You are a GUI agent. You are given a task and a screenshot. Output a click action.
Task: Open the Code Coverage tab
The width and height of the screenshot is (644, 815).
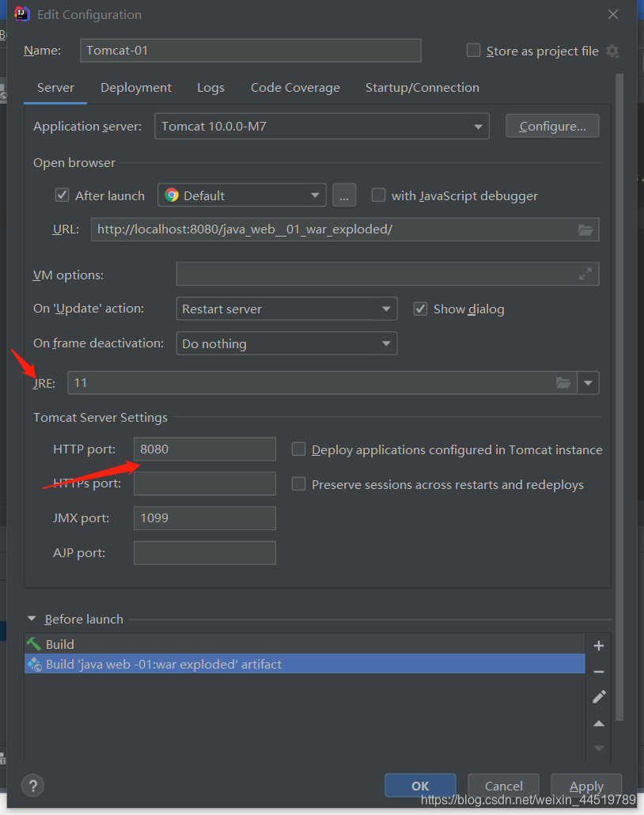pyautogui.click(x=295, y=87)
